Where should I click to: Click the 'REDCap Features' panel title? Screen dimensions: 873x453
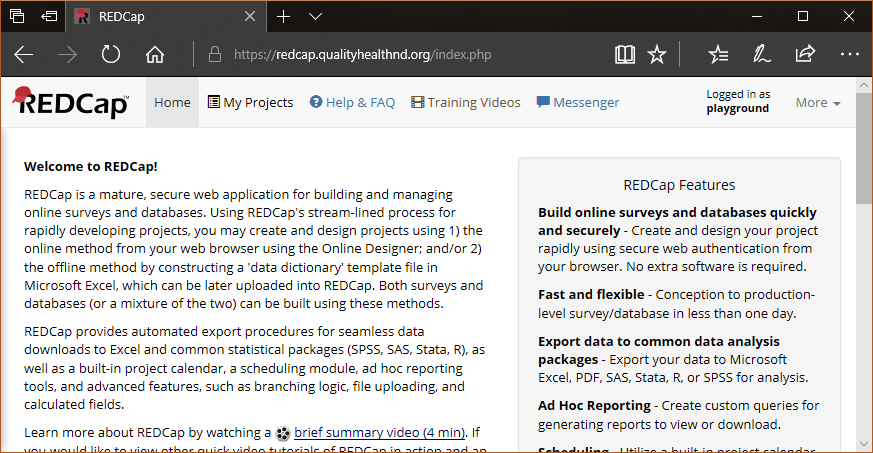coord(679,185)
